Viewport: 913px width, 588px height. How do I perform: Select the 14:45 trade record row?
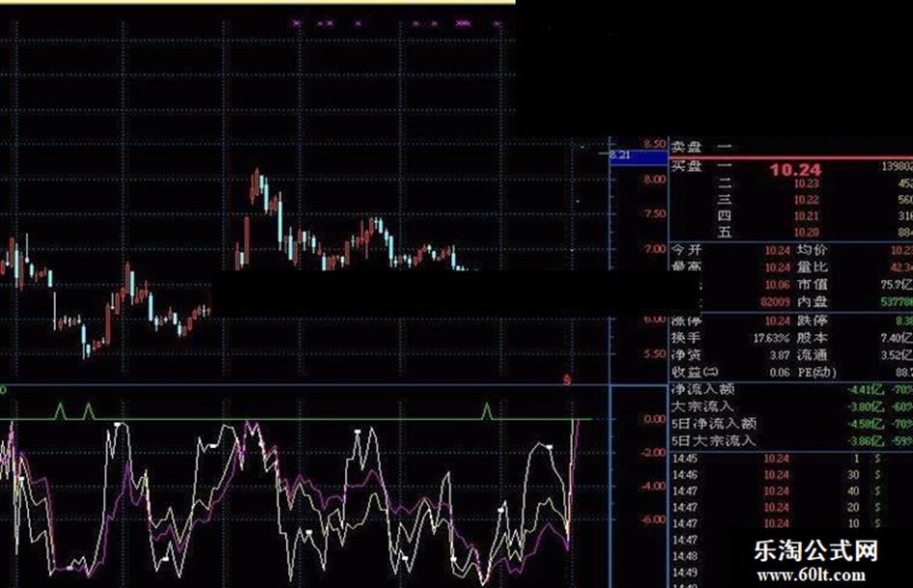coord(792,459)
